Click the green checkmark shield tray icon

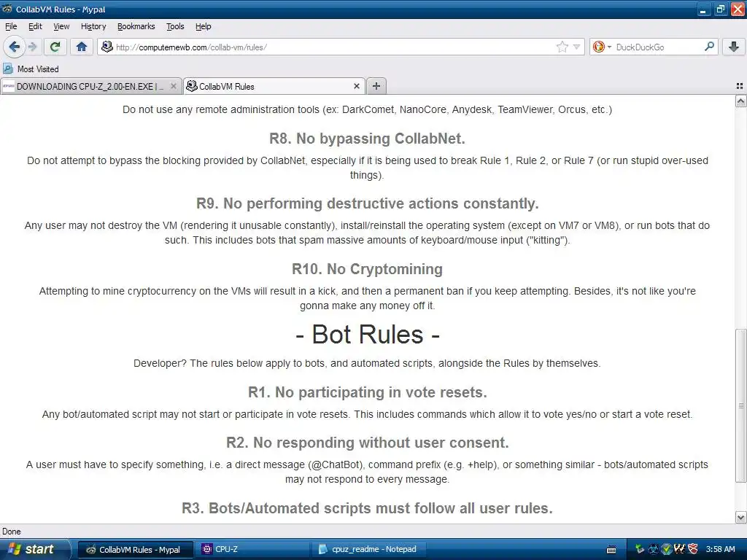point(667,550)
